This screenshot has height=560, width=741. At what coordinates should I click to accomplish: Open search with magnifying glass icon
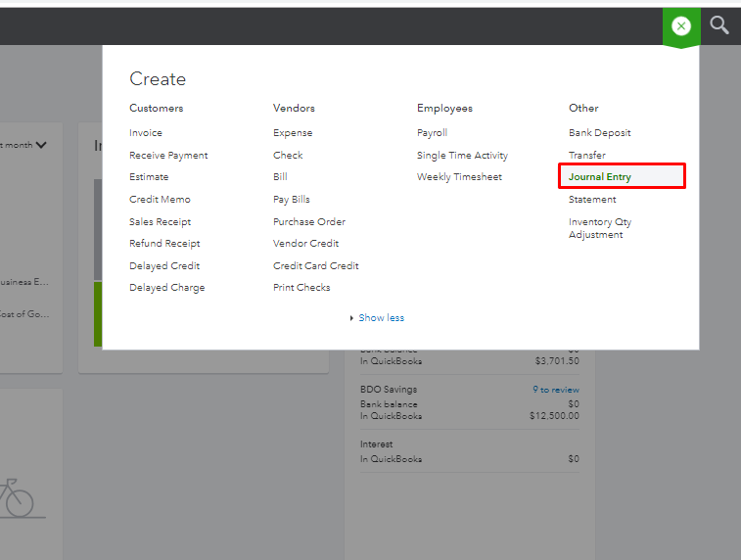[719, 25]
